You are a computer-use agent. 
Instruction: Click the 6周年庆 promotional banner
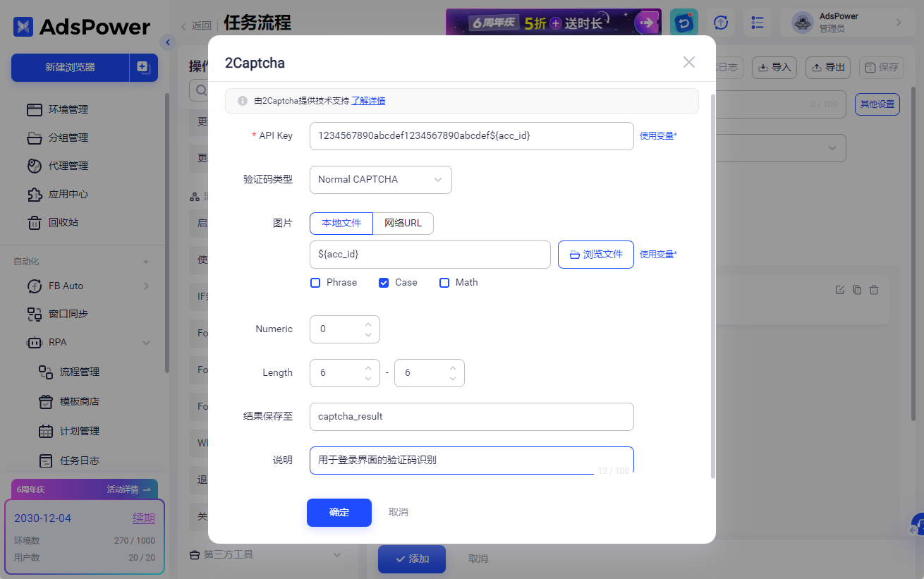[554, 23]
